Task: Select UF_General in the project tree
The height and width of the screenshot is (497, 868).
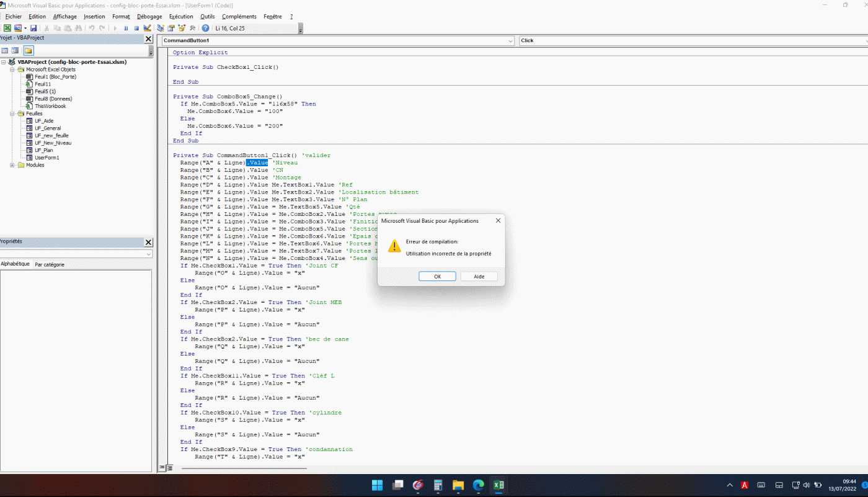Action: pos(48,128)
